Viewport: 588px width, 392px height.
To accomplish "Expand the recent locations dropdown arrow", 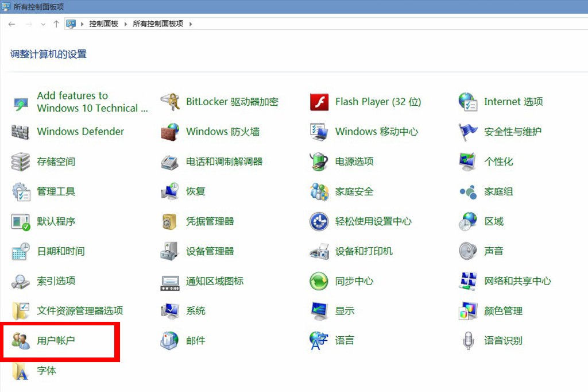I will pos(43,24).
